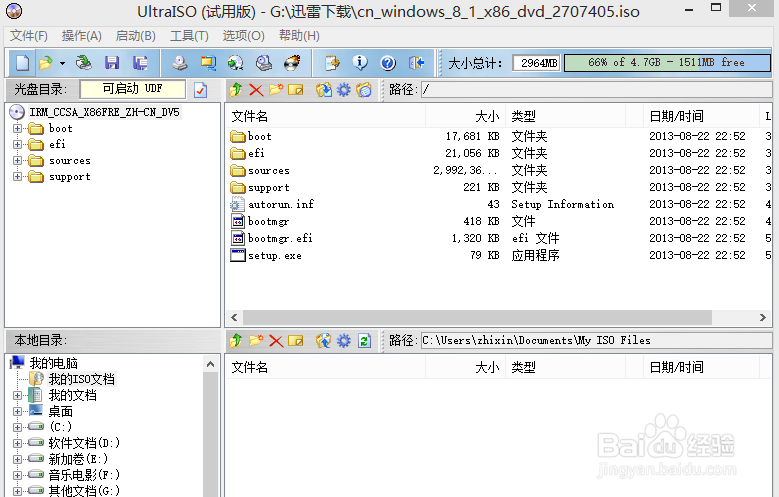This screenshot has width=779, height=497.
Task: Select the 我的ISO文档 tree item
Action: click(x=81, y=379)
